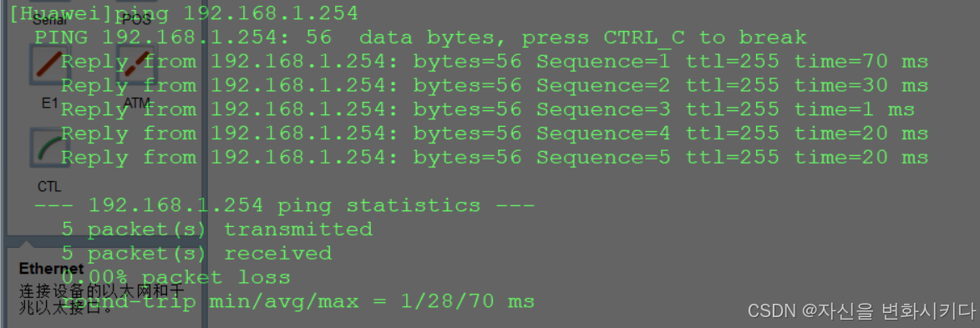Click the 5 packet(s) transmitted line
The width and height of the screenshot is (980, 328).
(217, 230)
